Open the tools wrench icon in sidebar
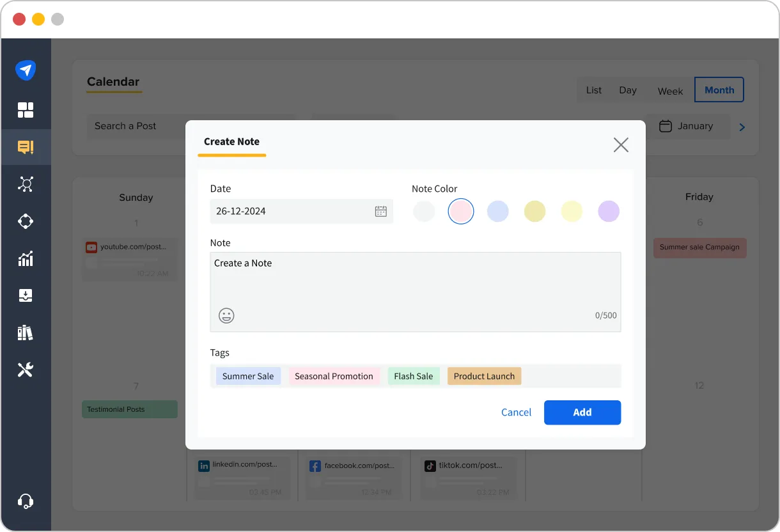 [26, 370]
